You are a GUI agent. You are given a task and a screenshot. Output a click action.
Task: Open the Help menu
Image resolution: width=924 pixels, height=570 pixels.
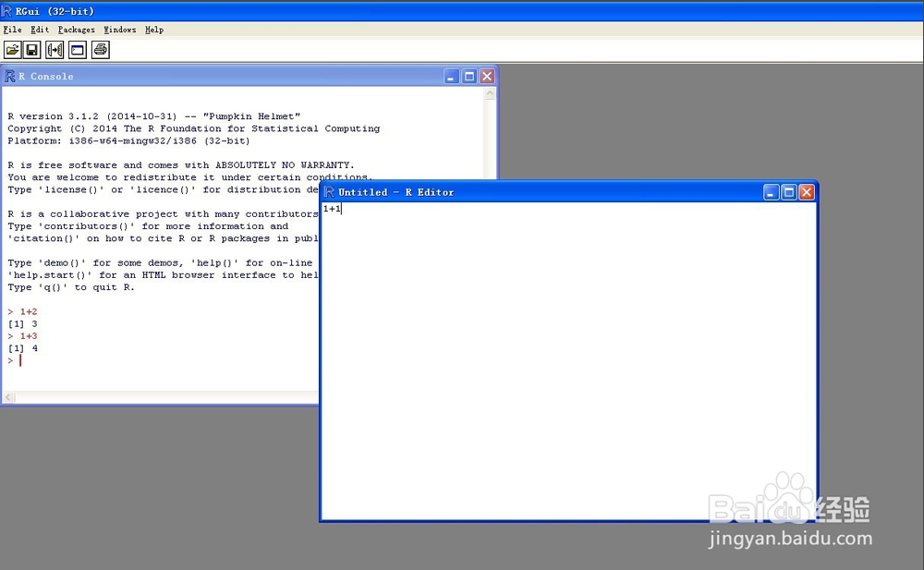pos(154,30)
